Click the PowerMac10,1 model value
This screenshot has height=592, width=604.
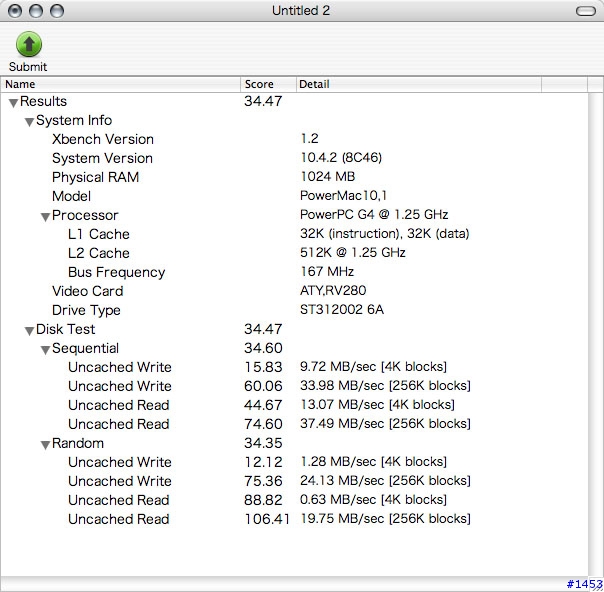click(343, 196)
